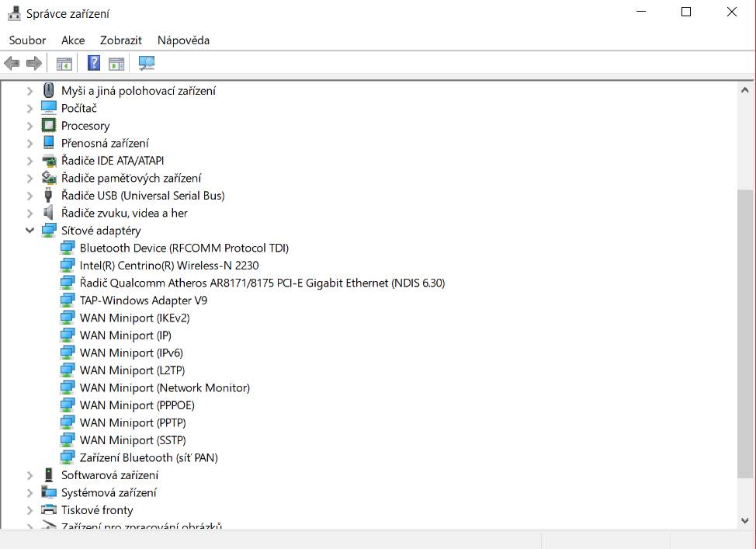The width and height of the screenshot is (756, 549).
Task: Click the adapter icon of Bluetooth Device (RFCOMM Protocol TDI)
Action: [68, 248]
